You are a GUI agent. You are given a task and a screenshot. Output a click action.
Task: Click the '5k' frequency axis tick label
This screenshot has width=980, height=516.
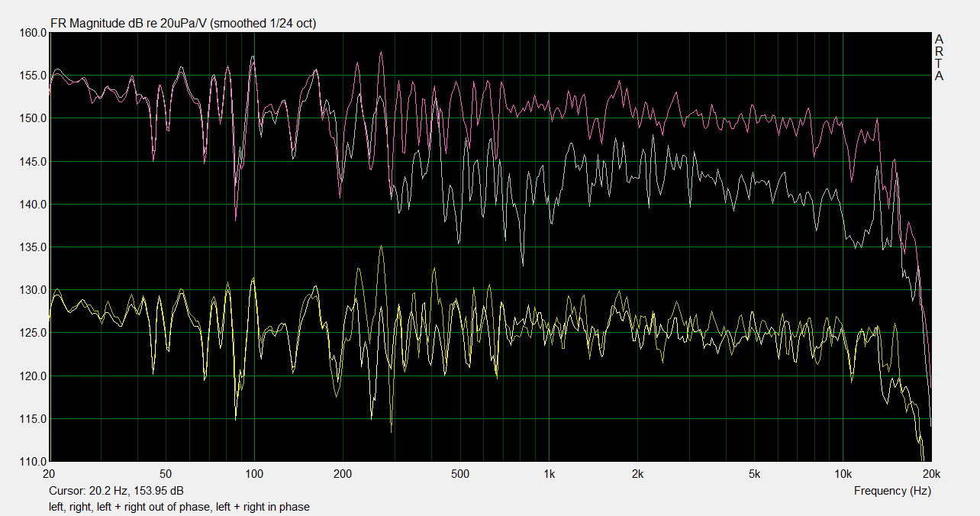tap(754, 473)
